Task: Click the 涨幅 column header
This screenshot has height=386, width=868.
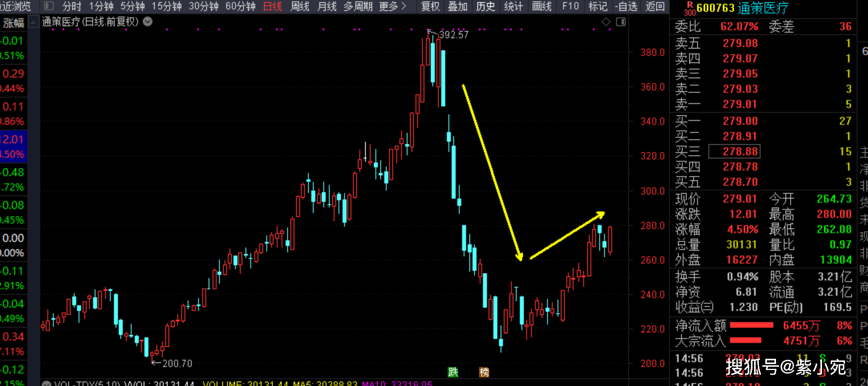Action: tap(13, 23)
